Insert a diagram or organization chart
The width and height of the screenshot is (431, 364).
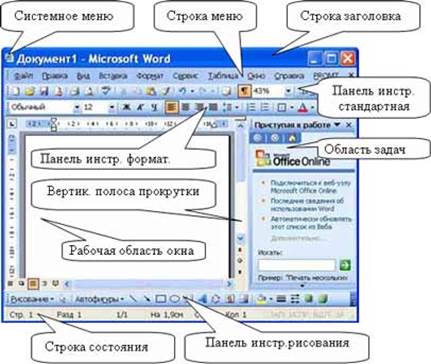pyautogui.click(x=216, y=299)
